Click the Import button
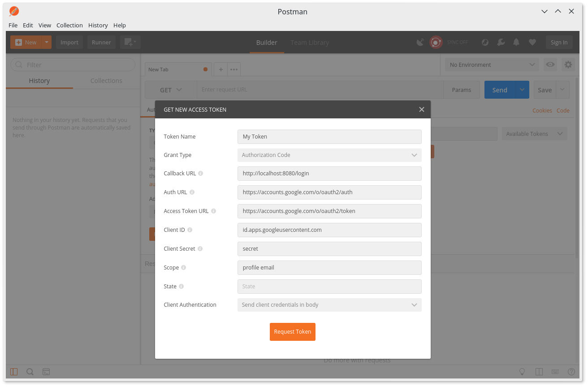The height and width of the screenshot is (387, 588). click(x=69, y=42)
